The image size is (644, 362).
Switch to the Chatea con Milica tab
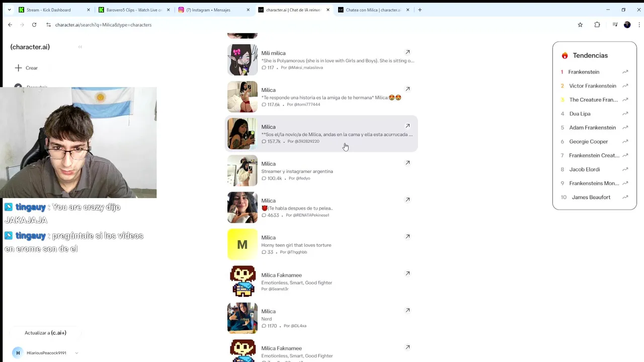[373, 10]
